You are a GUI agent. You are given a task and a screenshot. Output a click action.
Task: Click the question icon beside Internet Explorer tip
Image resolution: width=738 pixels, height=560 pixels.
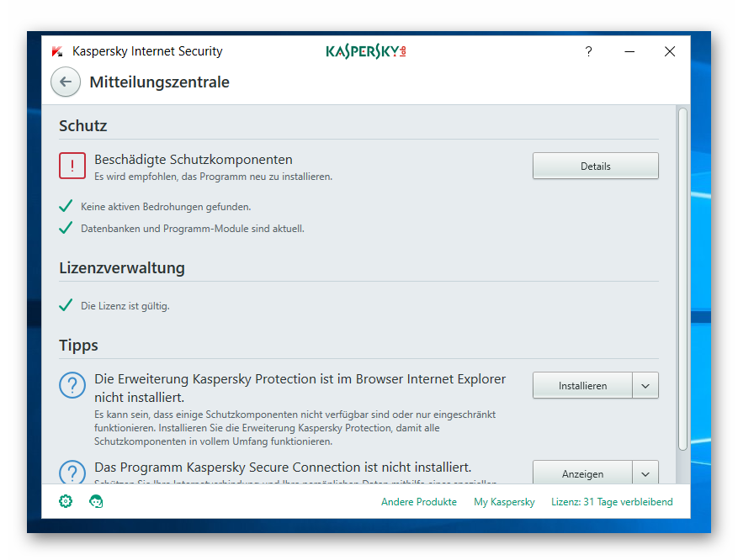72,385
